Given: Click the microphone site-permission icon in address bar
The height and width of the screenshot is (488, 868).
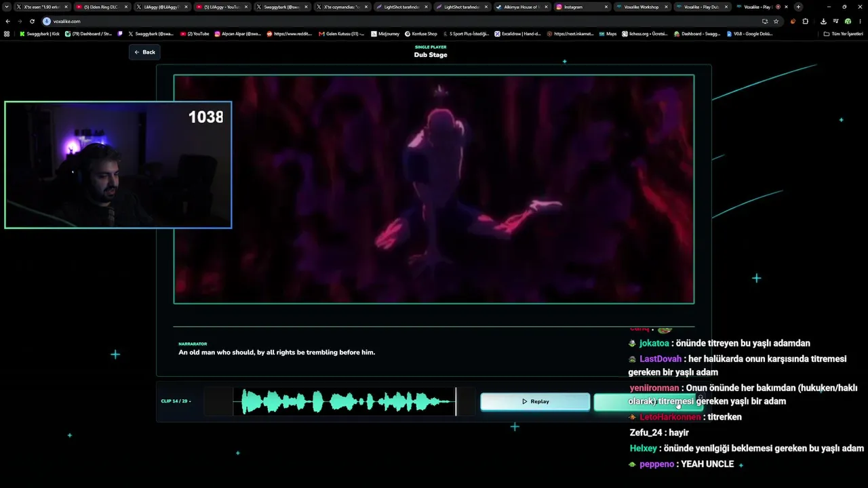Looking at the screenshot, I should (x=47, y=21).
